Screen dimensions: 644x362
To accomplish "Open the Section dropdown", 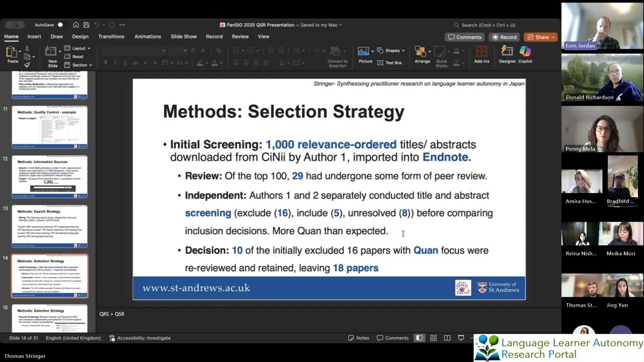I will point(79,65).
